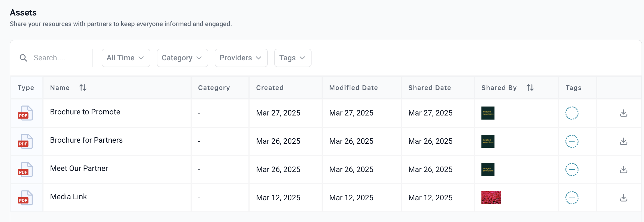Sort assets by Name column arrows
Image resolution: width=644 pixels, height=222 pixels.
pos(83,87)
